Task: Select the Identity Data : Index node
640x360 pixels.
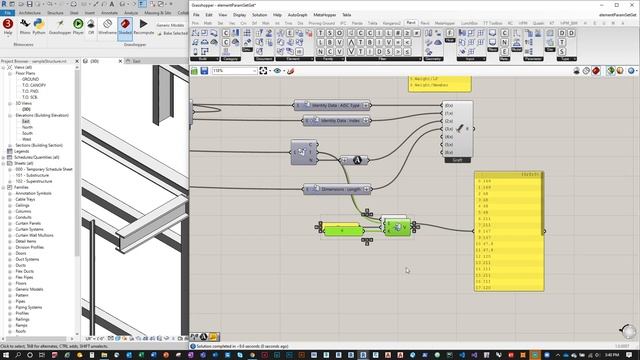Action: click(337, 121)
